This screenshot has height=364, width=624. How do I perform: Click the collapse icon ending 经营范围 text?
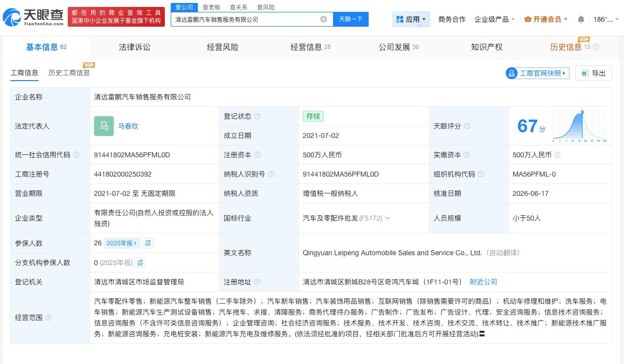pyautogui.click(x=482, y=334)
